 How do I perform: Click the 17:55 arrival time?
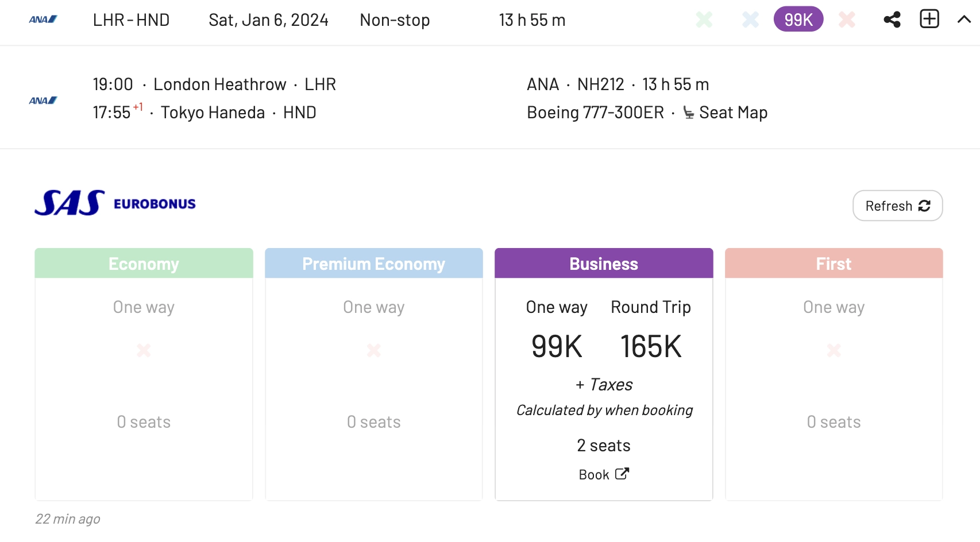tap(111, 113)
